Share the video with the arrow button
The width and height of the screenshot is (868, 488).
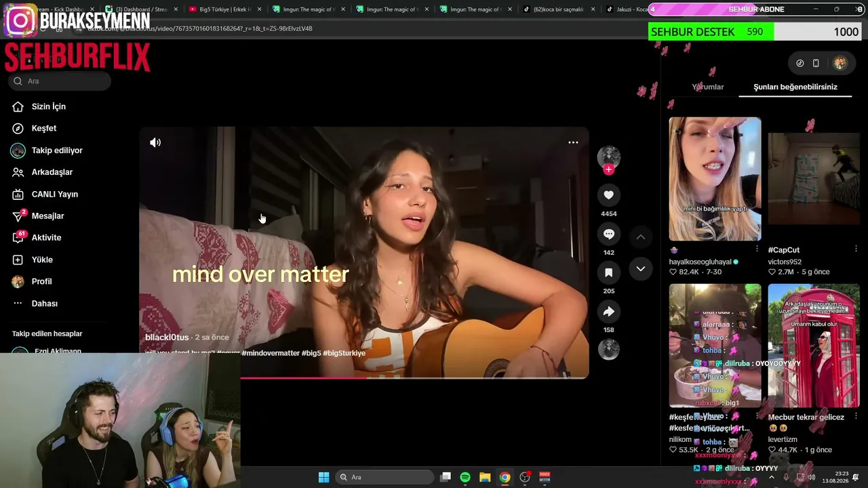(x=608, y=311)
